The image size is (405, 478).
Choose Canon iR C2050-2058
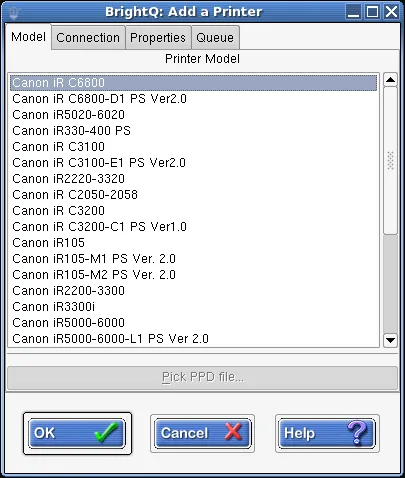194,195
